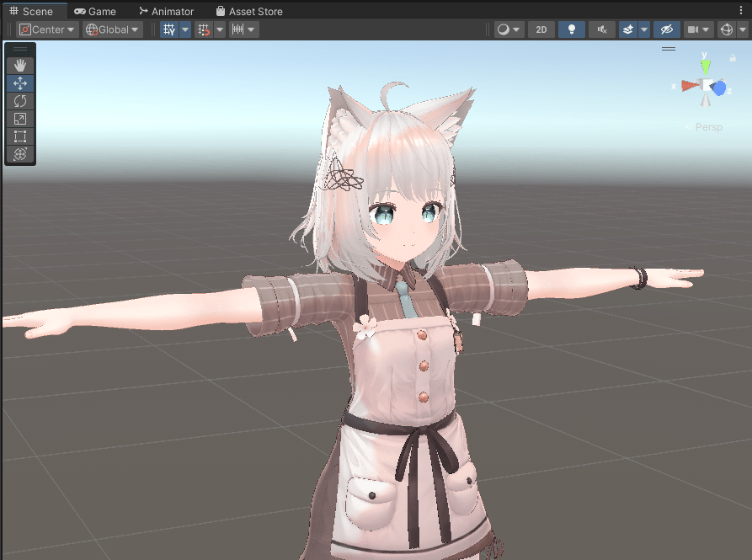Toggle hidden objects visibility icon
752x560 pixels.
667,29
